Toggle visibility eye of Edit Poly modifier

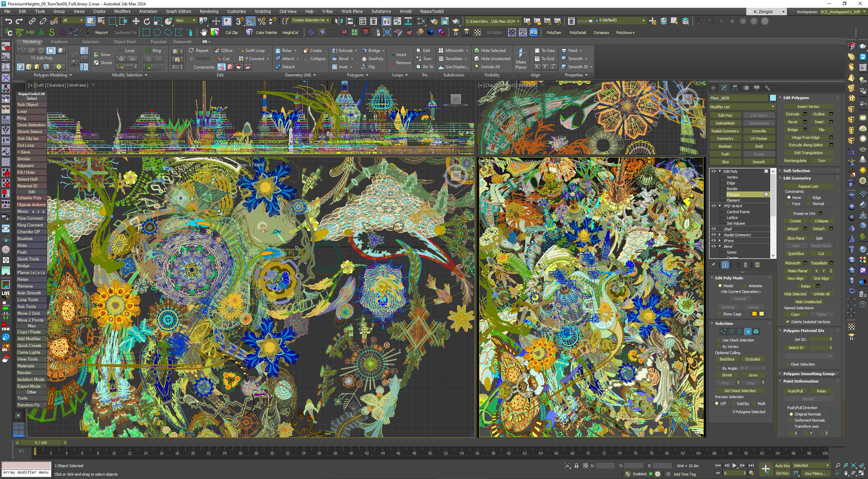(x=714, y=171)
